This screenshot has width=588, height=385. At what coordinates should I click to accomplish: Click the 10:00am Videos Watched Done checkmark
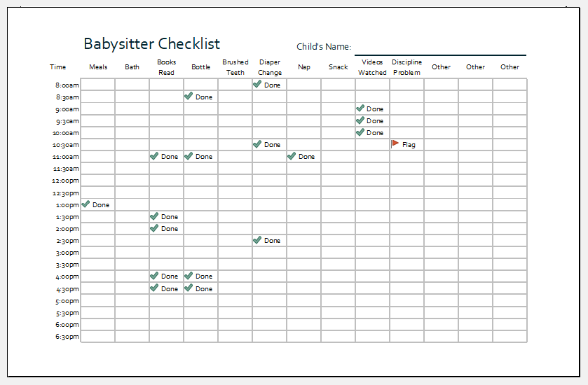tap(360, 132)
